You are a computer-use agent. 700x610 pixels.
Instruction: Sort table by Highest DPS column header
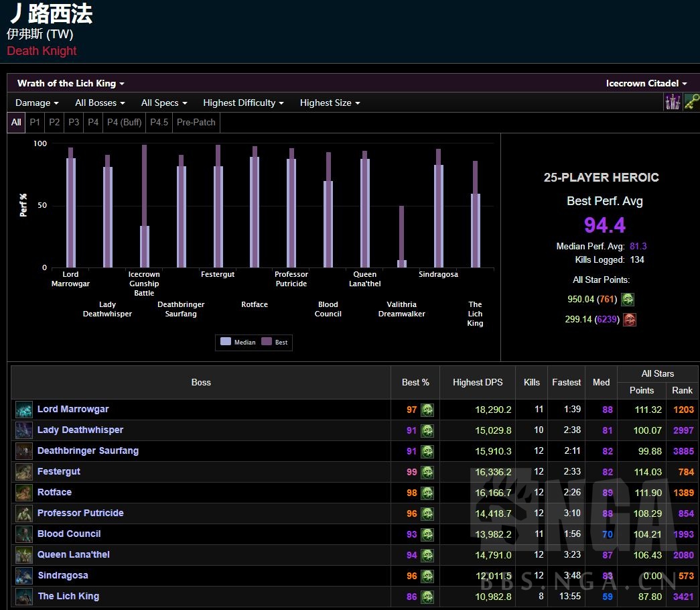[x=477, y=382]
